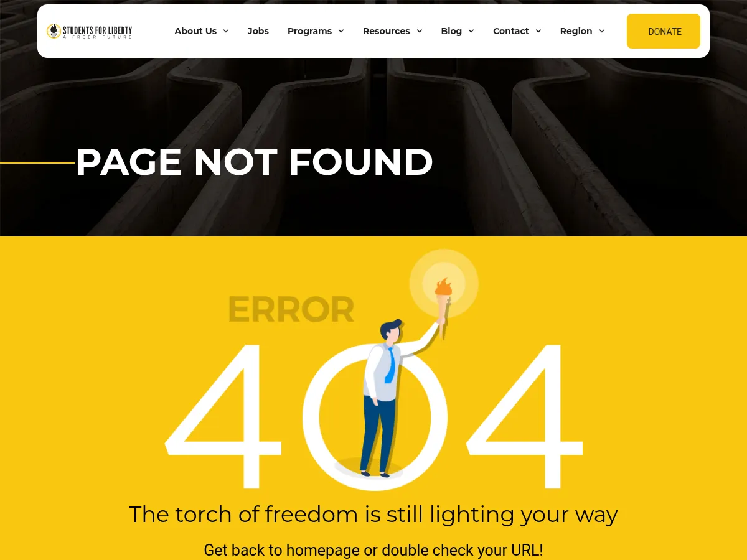
Task: Select the Region menu label
Action: (576, 31)
